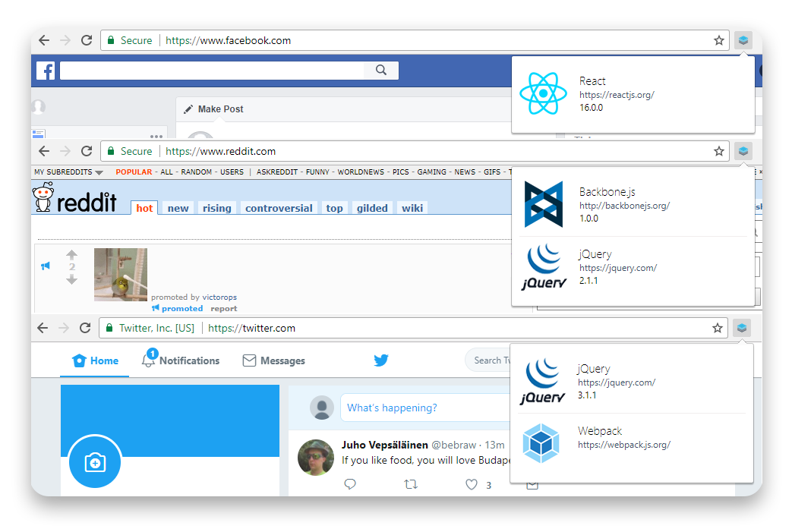Viewport: 792px width, 532px height.
Task: Click the facebook.com address bar
Action: click(414, 40)
